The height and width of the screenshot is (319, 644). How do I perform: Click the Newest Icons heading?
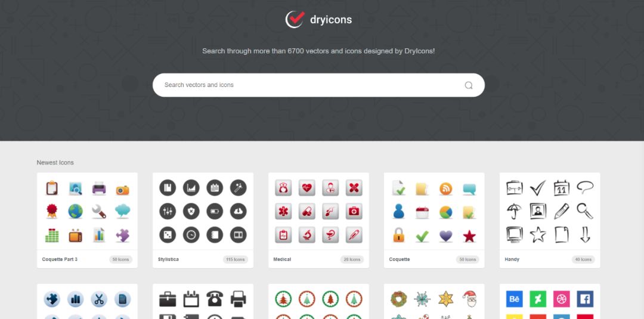55,163
